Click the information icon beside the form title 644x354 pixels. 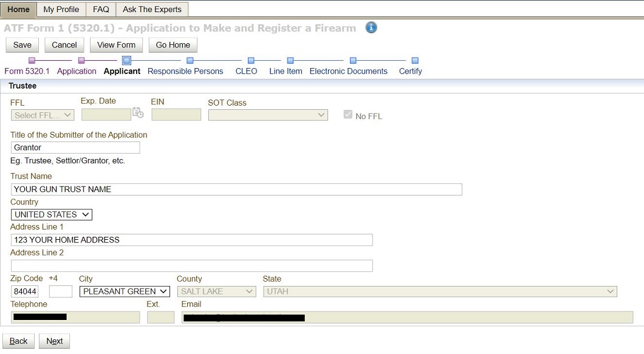click(x=371, y=27)
